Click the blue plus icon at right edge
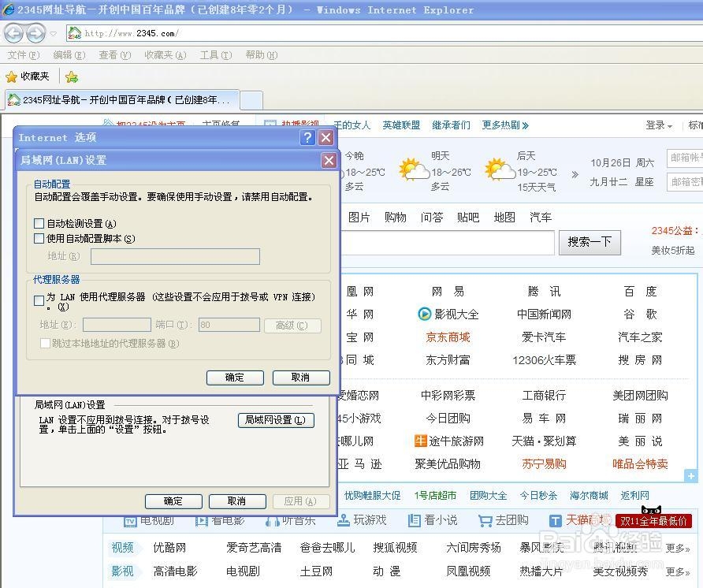Image resolution: width=703 pixels, height=588 pixels. click(691, 476)
